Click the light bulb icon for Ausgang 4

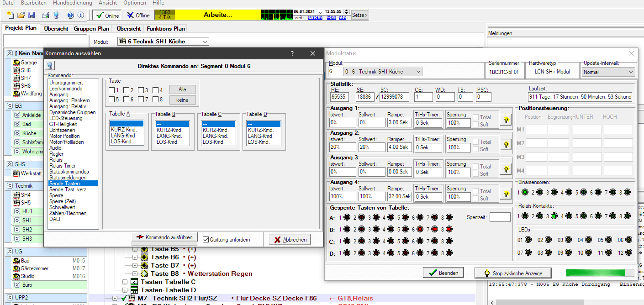tap(506, 194)
